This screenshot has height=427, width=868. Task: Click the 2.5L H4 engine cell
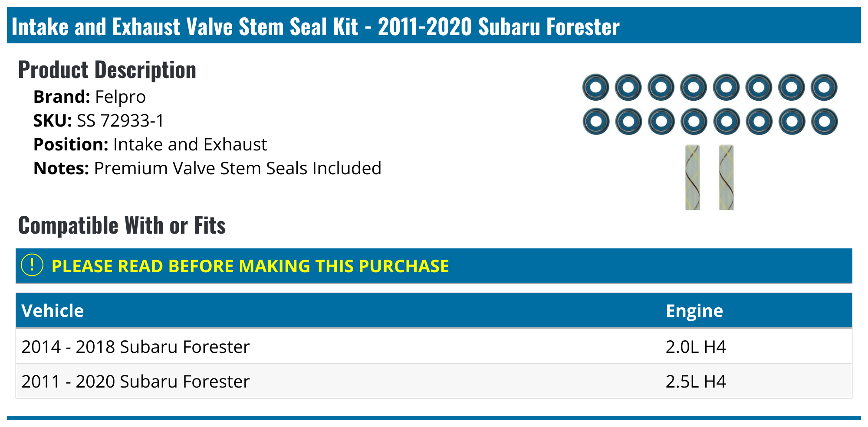click(x=695, y=381)
